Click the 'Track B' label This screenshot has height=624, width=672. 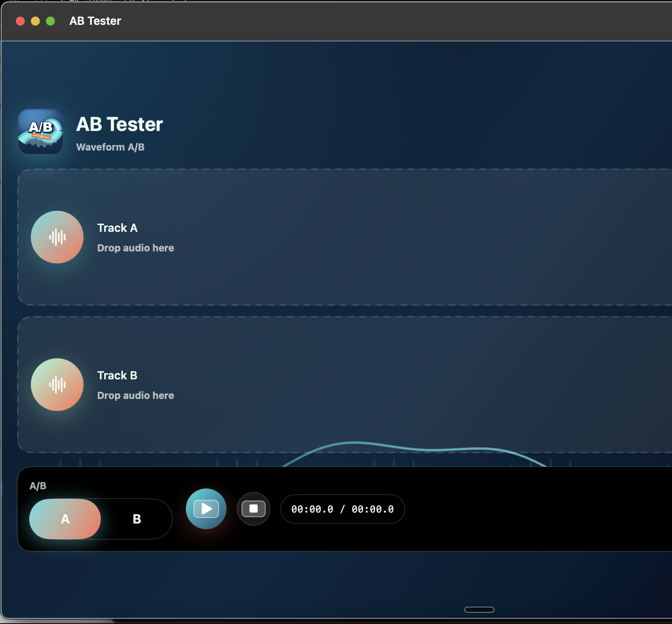pos(117,376)
